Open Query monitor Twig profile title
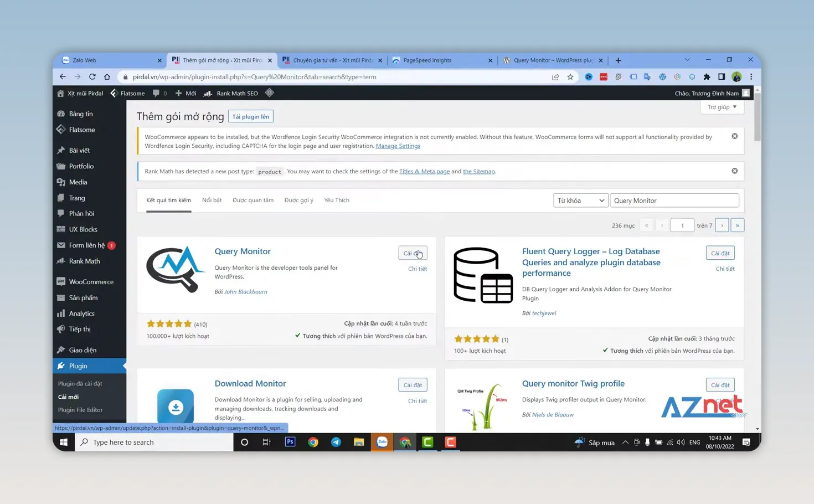 point(573,383)
